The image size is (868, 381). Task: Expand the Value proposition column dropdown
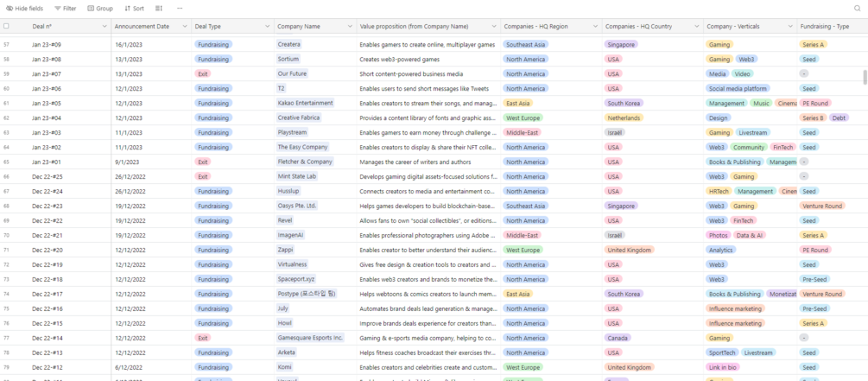click(x=494, y=26)
